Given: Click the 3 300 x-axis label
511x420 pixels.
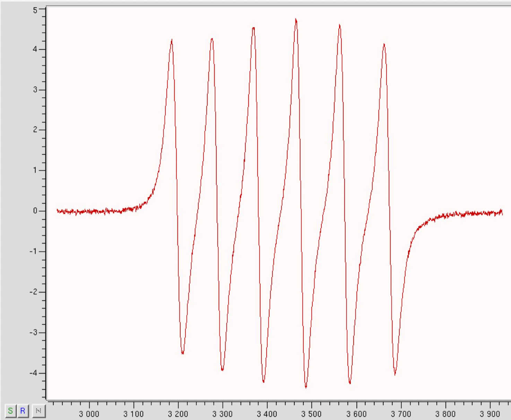Looking at the screenshot, I should pyautogui.click(x=223, y=414).
